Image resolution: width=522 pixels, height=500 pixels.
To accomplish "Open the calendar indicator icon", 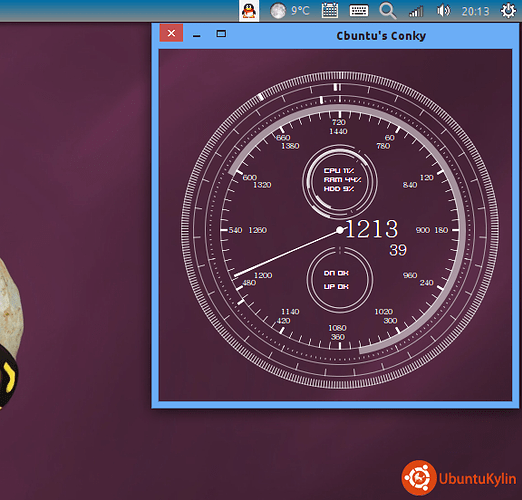I will click(330, 11).
